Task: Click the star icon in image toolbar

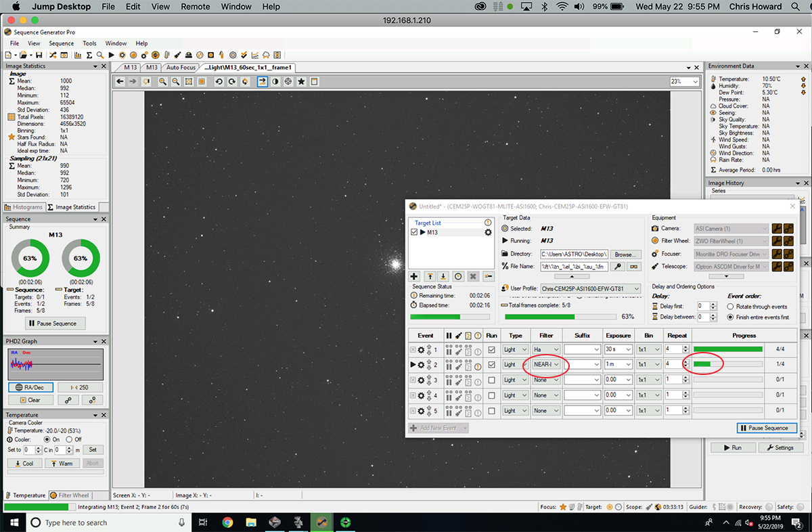Action: (x=301, y=81)
